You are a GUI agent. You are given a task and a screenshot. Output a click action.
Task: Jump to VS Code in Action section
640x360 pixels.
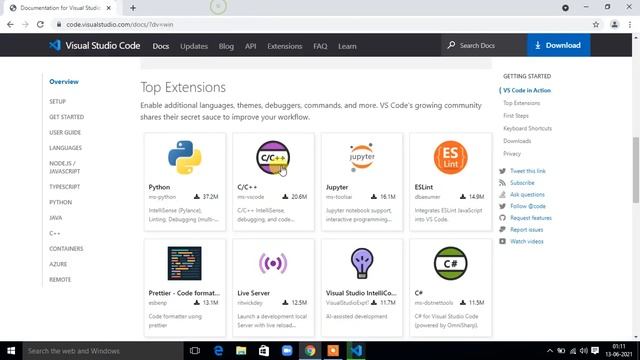[527, 90]
